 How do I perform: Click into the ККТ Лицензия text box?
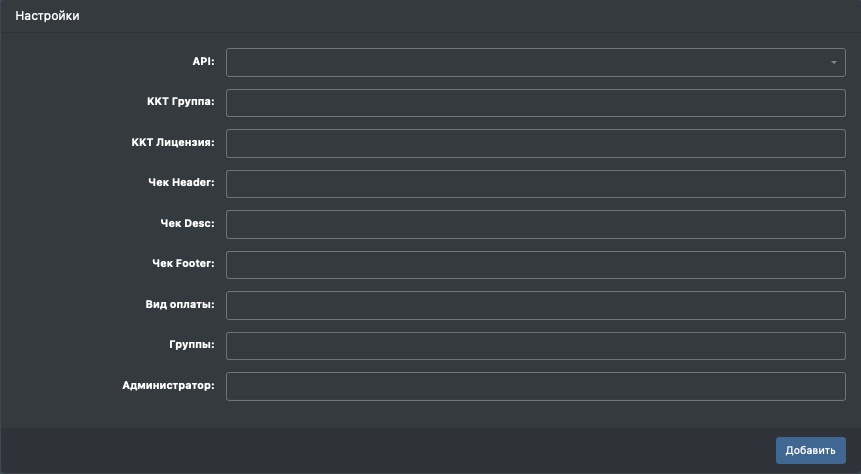pyautogui.click(x=536, y=144)
